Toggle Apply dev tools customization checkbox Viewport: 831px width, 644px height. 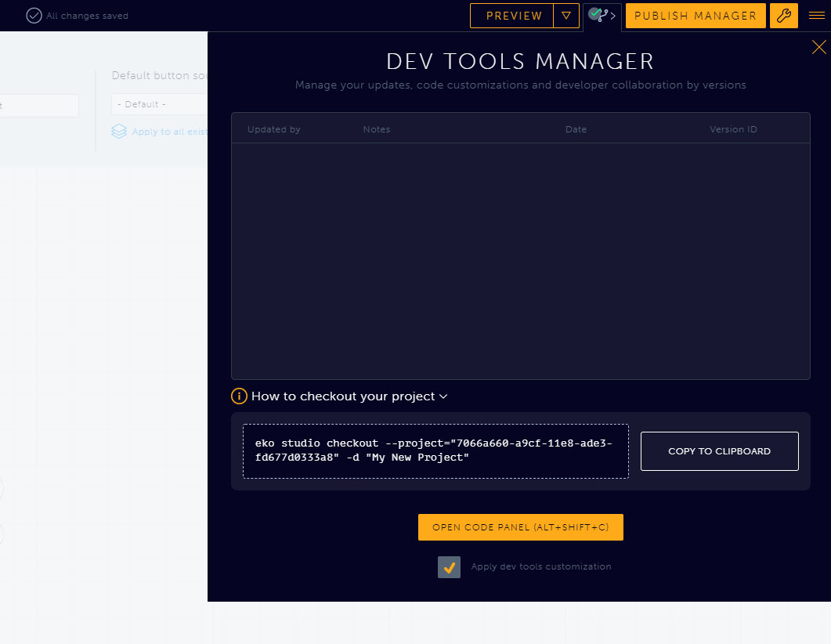449,567
